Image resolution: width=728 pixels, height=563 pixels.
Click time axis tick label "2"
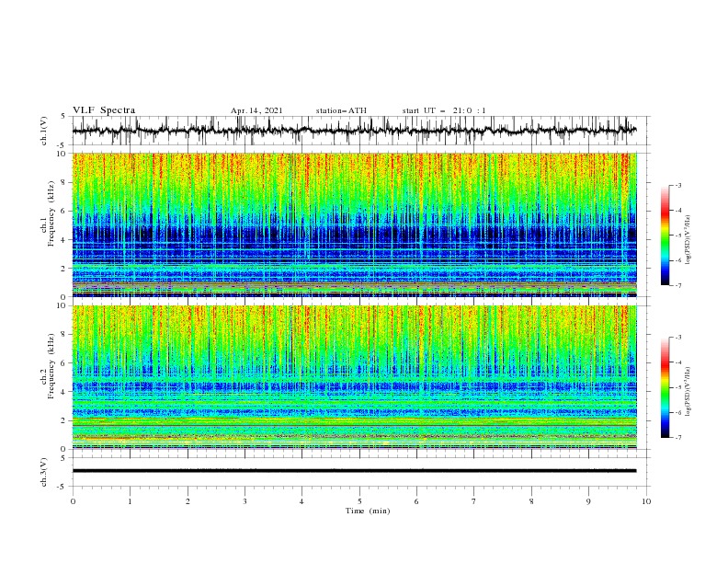pos(188,501)
